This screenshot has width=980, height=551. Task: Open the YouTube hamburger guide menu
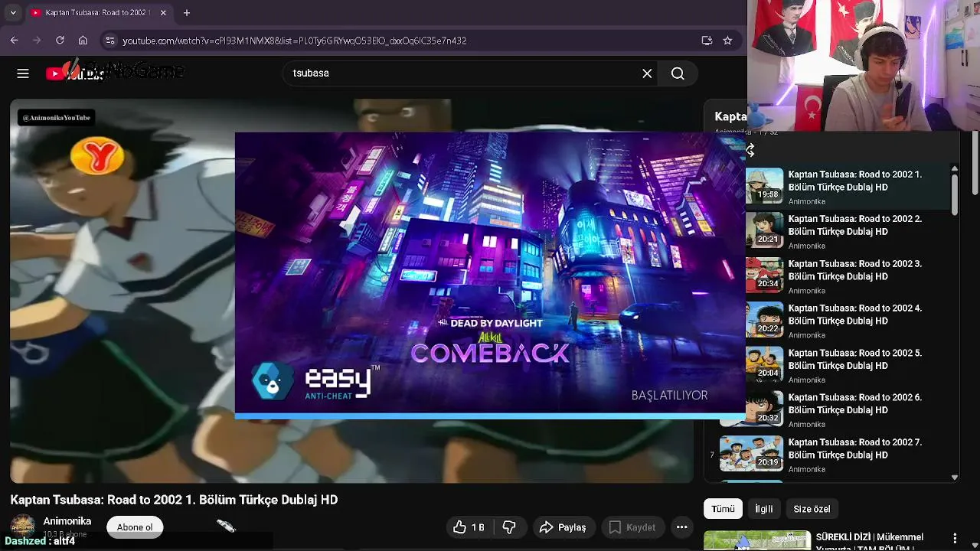pyautogui.click(x=23, y=73)
